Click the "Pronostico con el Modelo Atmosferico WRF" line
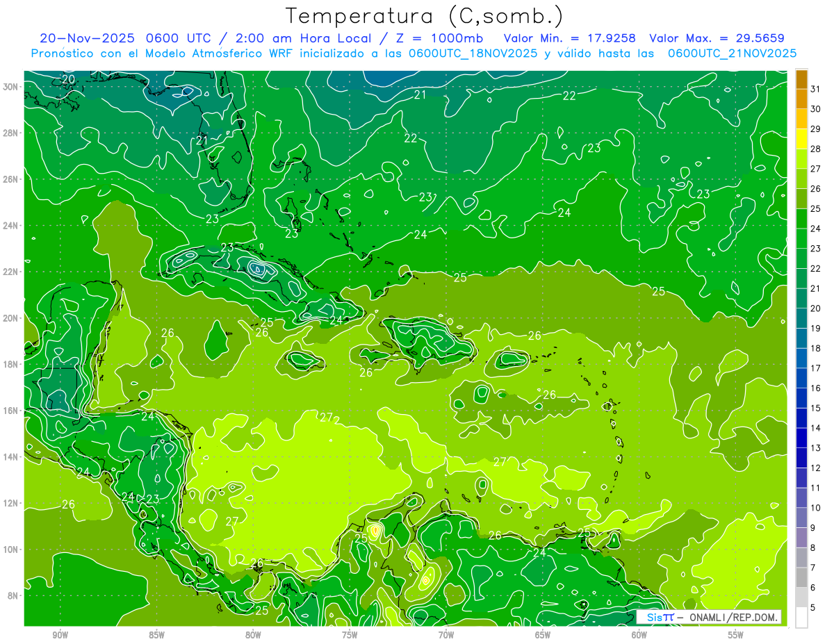This screenshot has height=644, width=834. pyautogui.click(x=163, y=53)
